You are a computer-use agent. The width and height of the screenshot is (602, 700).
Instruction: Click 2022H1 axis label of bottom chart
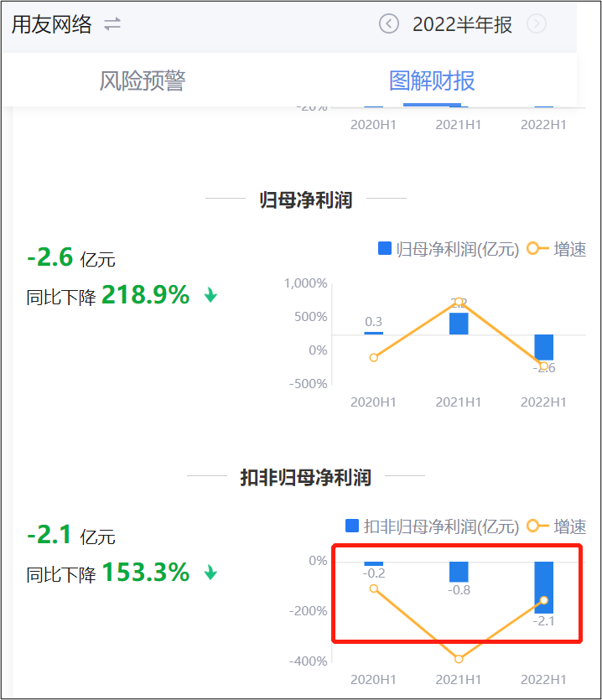coord(543,680)
